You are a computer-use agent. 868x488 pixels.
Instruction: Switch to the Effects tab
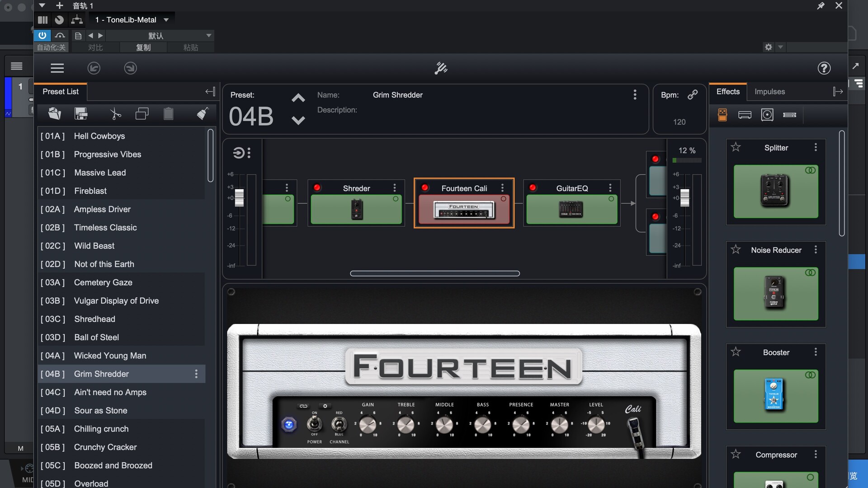point(728,92)
